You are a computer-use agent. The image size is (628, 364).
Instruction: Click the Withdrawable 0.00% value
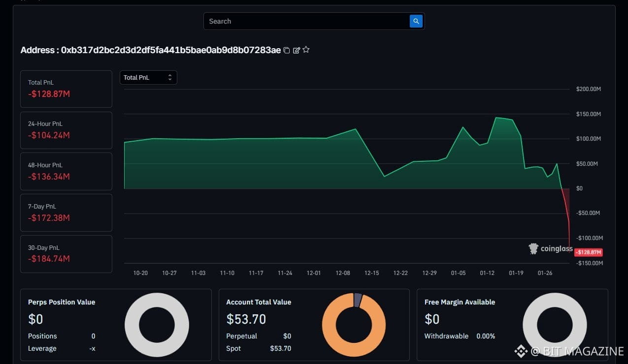point(486,336)
